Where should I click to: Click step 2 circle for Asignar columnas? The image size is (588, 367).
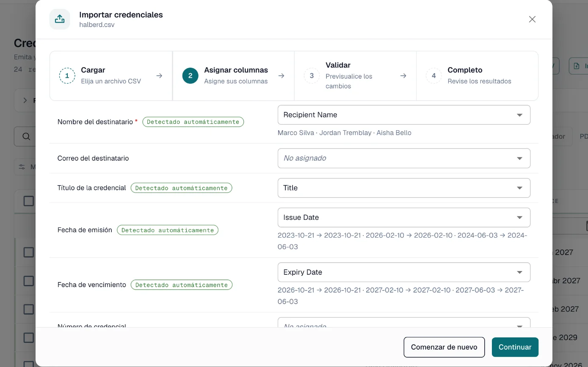190,76
